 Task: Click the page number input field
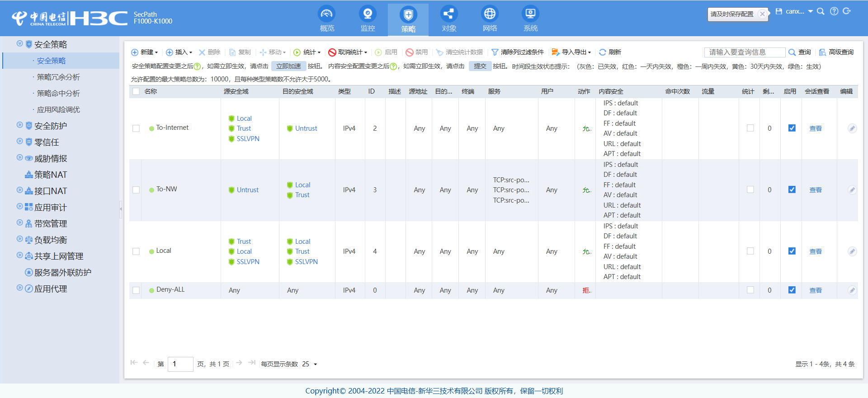[x=180, y=364]
